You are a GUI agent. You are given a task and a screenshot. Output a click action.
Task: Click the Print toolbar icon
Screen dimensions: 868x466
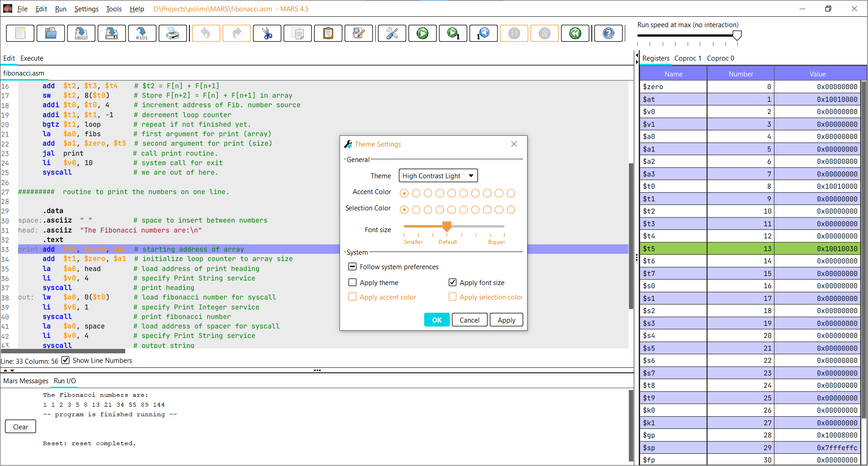[173, 33]
